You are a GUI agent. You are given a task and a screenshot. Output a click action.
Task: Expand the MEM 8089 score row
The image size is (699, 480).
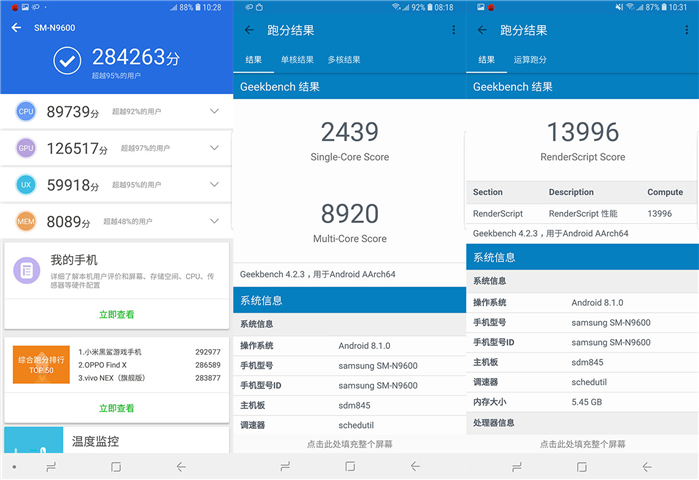[214, 221]
